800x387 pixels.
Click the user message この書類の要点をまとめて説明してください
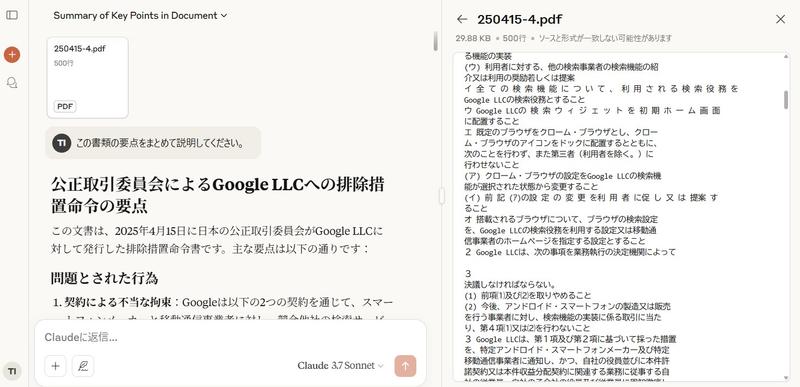click(160, 143)
